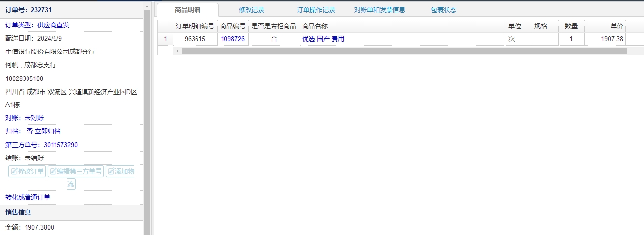Open the 修改记录 tab
The image size is (644, 235).
click(252, 10)
